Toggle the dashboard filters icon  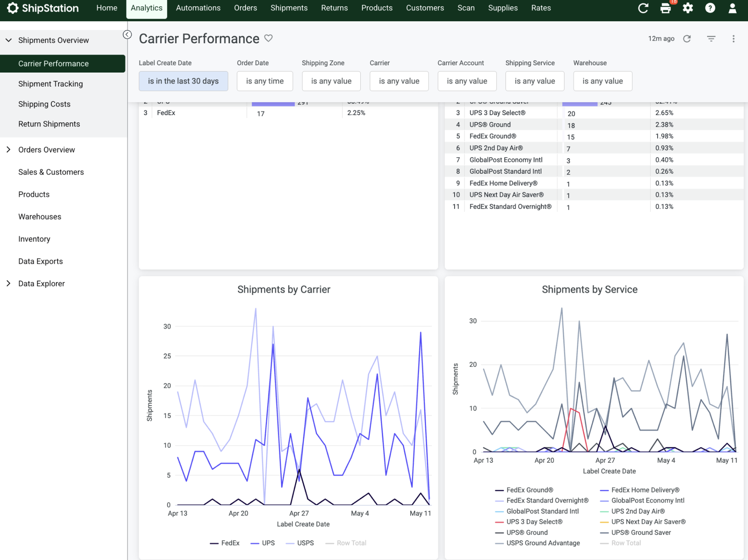click(711, 38)
